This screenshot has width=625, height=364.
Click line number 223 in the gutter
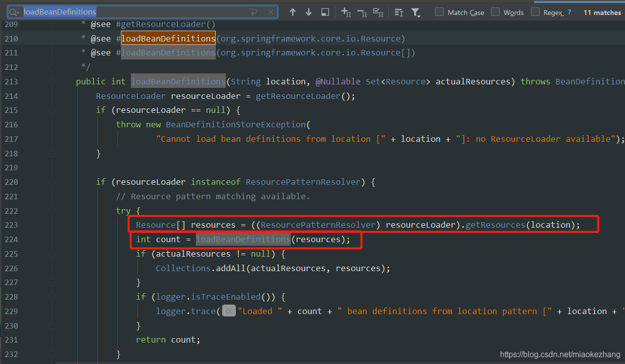coord(11,225)
